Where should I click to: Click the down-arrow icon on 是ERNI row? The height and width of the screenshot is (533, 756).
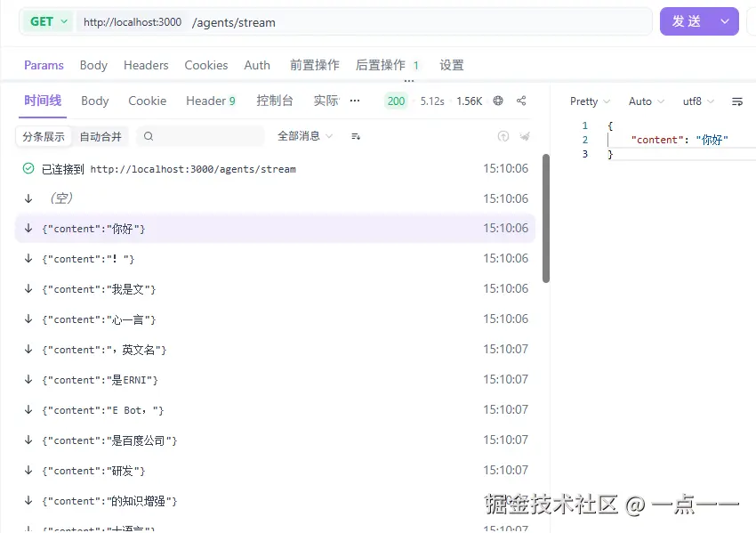point(28,380)
